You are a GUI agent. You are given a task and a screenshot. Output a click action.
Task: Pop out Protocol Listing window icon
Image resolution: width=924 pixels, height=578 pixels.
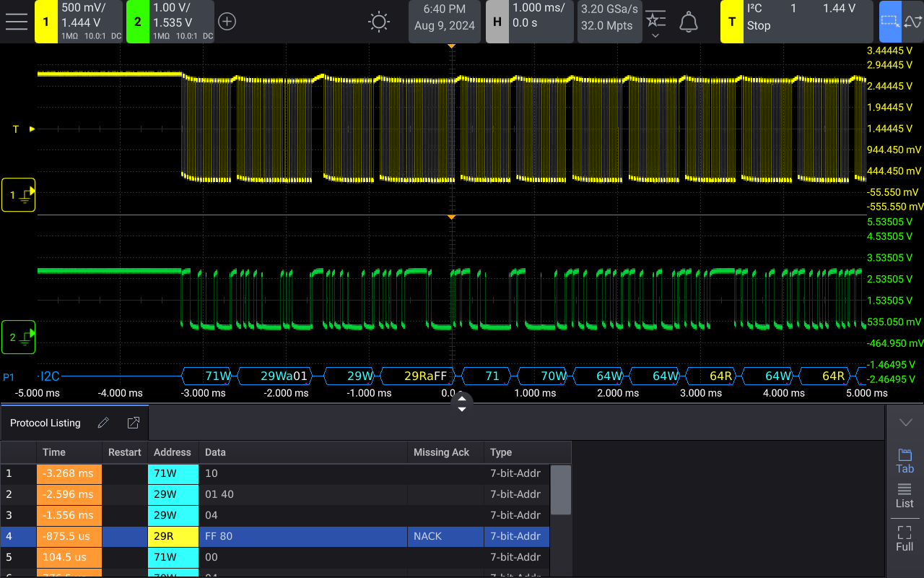point(133,423)
